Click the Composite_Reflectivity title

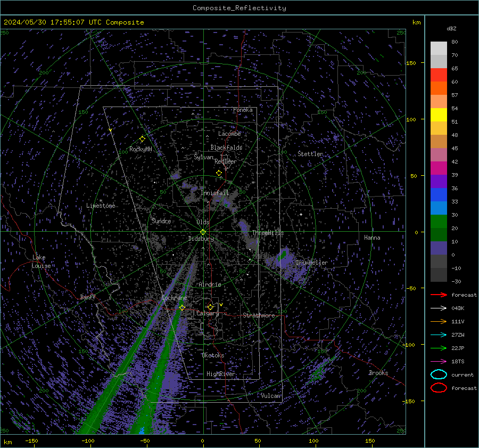click(x=240, y=8)
